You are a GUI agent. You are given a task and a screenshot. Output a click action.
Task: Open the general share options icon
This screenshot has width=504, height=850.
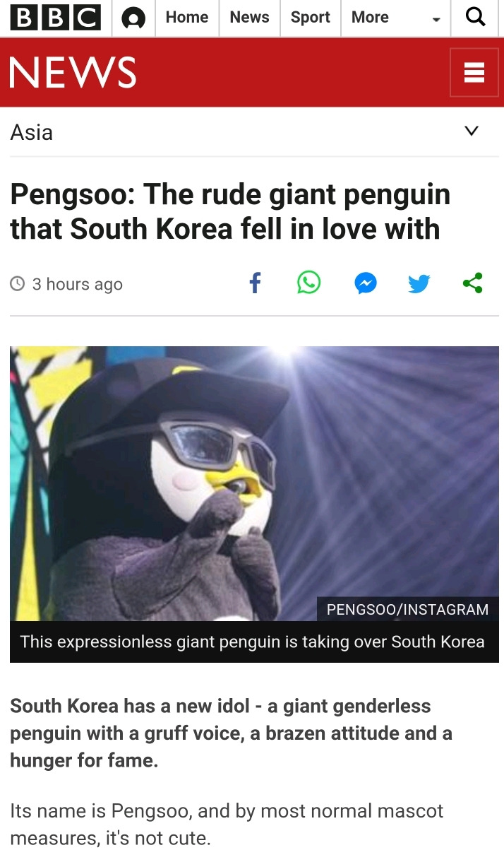pyautogui.click(x=473, y=283)
